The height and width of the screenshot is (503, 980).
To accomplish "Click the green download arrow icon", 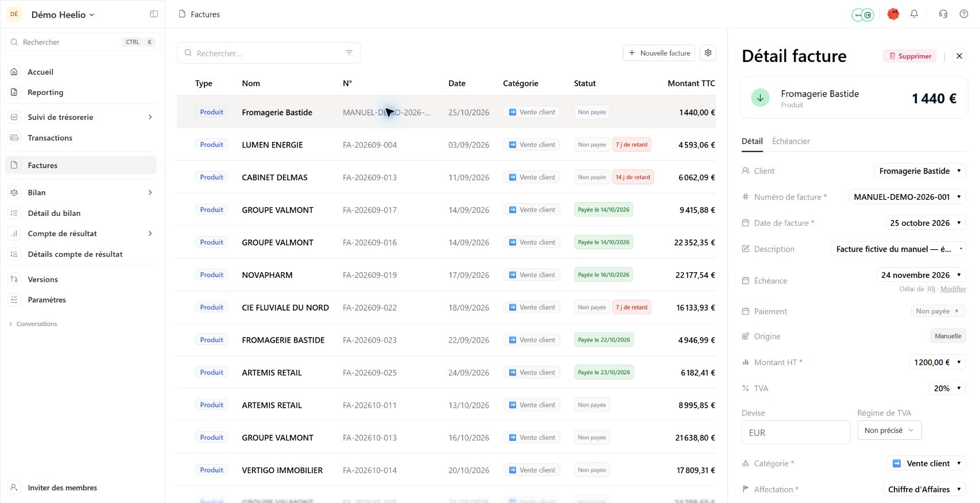I will coord(760,98).
